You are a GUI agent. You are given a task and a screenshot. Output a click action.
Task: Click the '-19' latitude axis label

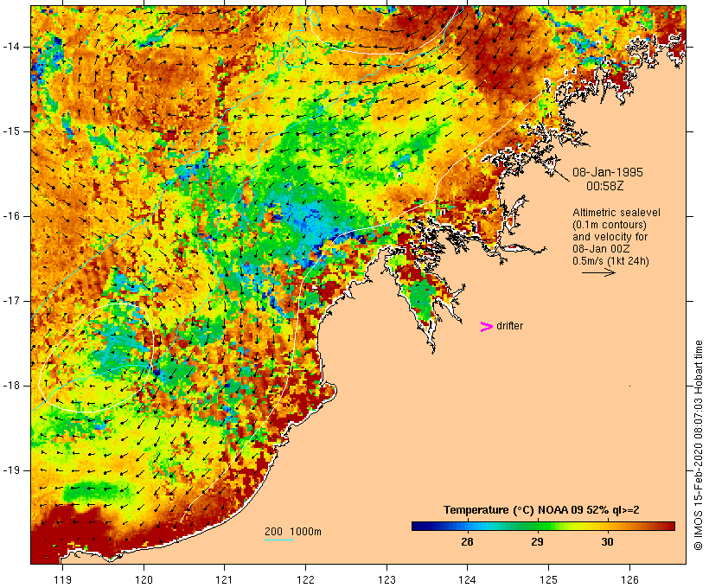10,470
